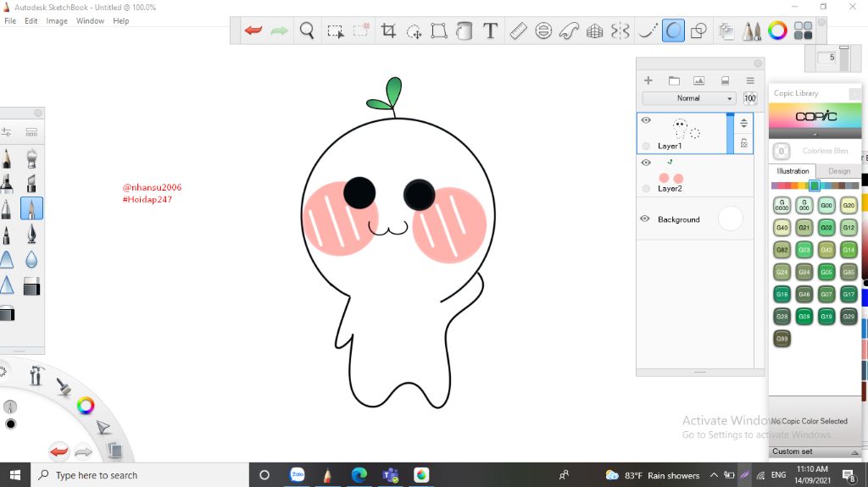Choose the rectangular Selection tool
The height and width of the screenshot is (487, 868).
[x=335, y=31]
